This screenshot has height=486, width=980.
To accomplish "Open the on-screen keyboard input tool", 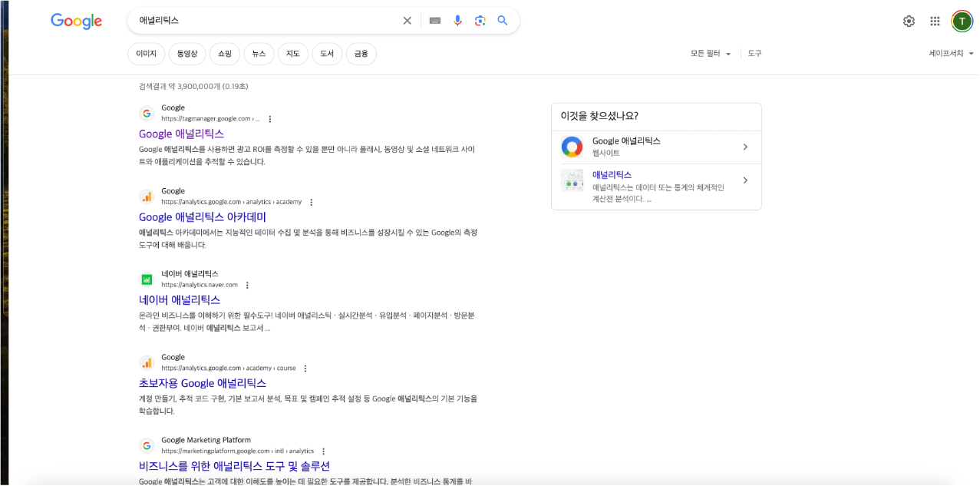I will tap(435, 21).
